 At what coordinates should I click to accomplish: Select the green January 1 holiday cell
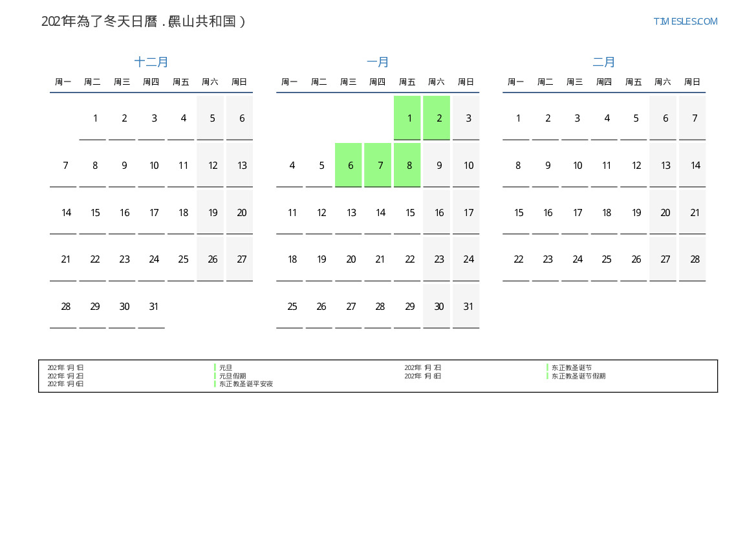coord(407,118)
